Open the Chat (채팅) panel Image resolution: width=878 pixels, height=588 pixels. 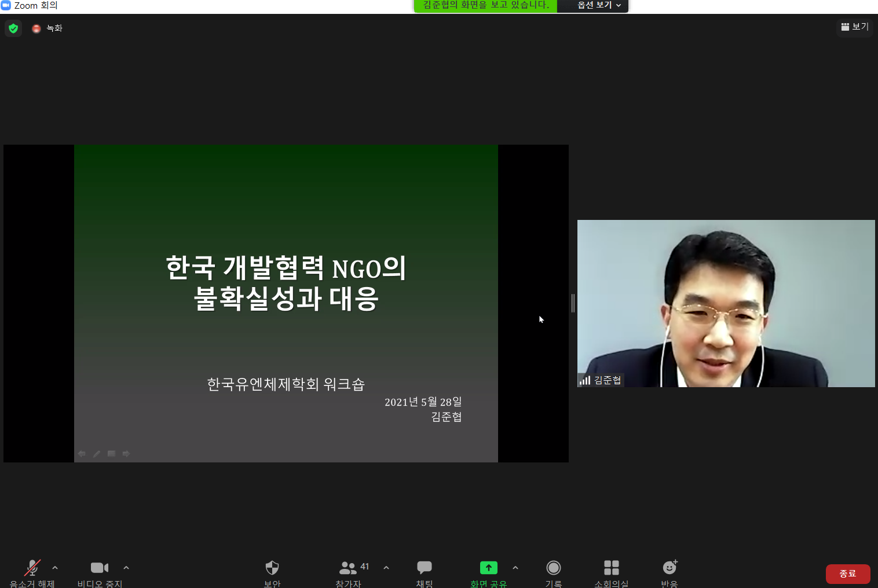[x=425, y=568]
